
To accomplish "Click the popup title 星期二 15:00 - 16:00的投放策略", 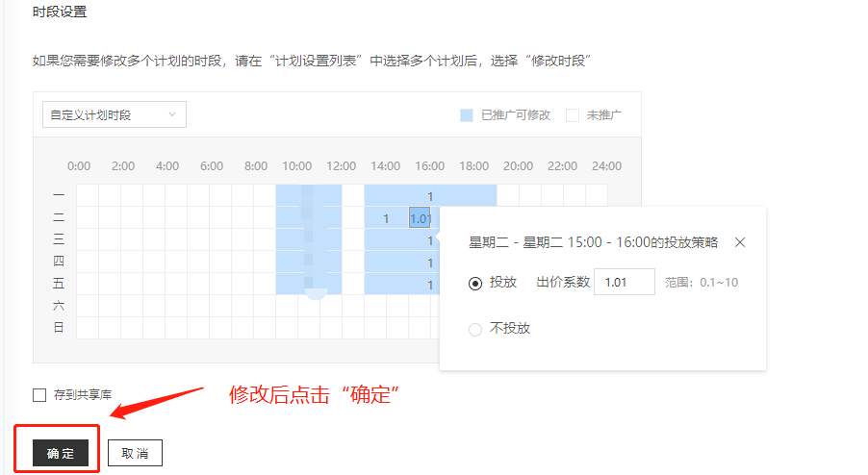I will (594, 242).
